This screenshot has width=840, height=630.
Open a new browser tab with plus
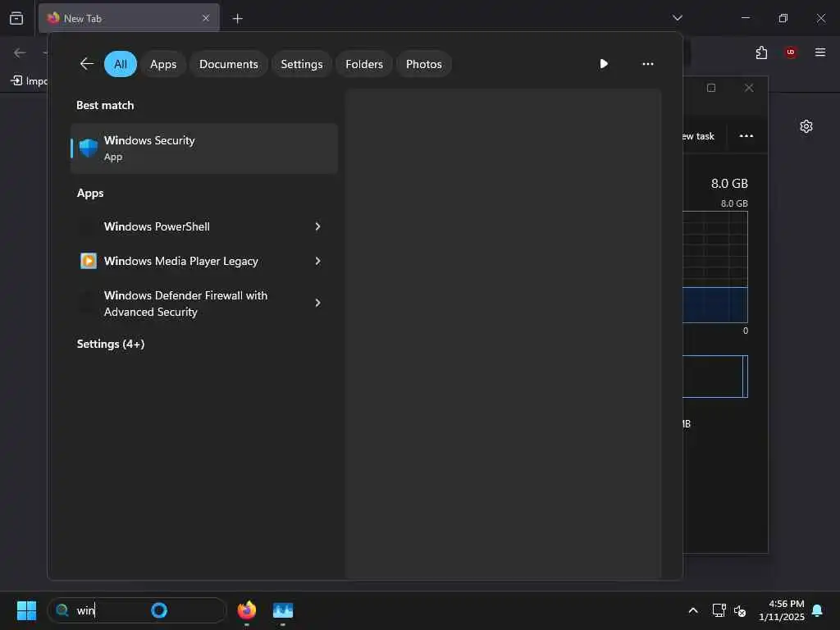[237, 19]
